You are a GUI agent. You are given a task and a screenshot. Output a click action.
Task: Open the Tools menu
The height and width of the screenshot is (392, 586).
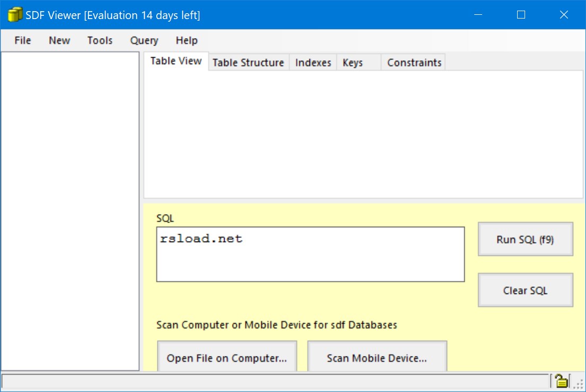pos(100,40)
